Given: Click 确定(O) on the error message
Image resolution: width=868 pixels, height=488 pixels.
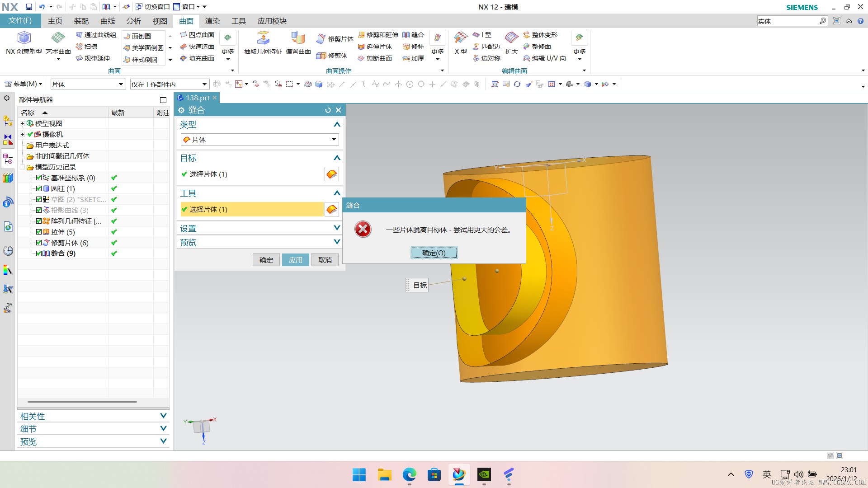Looking at the screenshot, I should pos(434,253).
